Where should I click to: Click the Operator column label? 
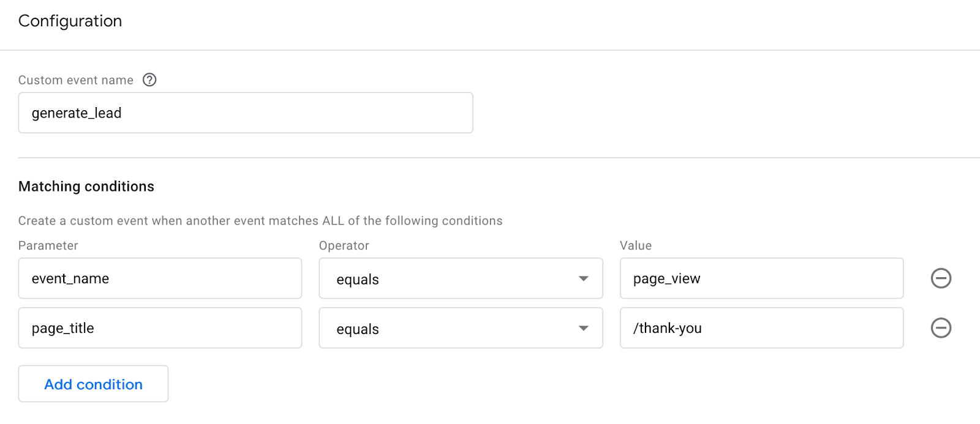tap(344, 246)
